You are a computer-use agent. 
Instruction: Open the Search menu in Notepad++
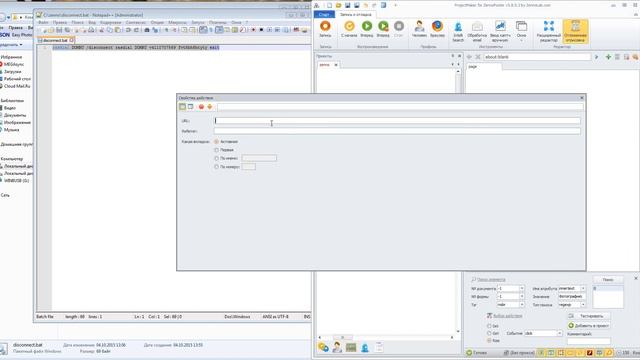coord(77,23)
